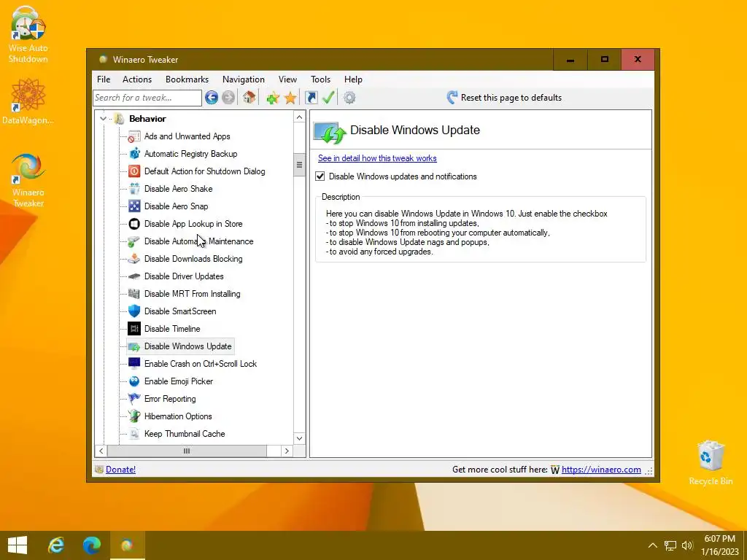The image size is (747, 560).
Task: Click the Disable Aero Snap icon
Action: [134, 206]
